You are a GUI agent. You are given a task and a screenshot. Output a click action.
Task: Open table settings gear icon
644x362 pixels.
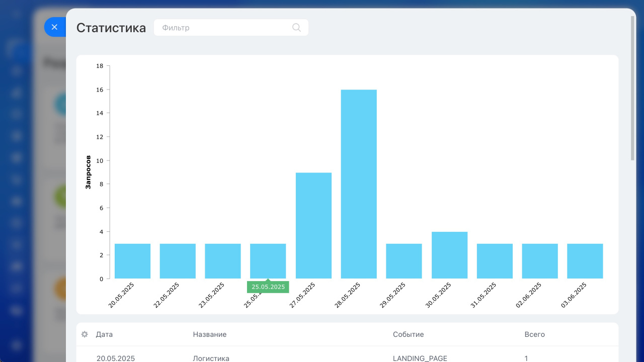[x=85, y=334]
